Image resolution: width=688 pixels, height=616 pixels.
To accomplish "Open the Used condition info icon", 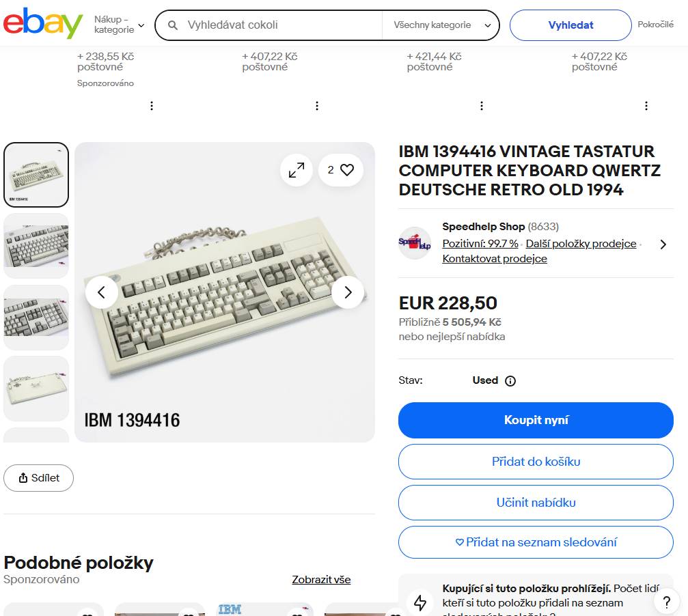I will 510,381.
